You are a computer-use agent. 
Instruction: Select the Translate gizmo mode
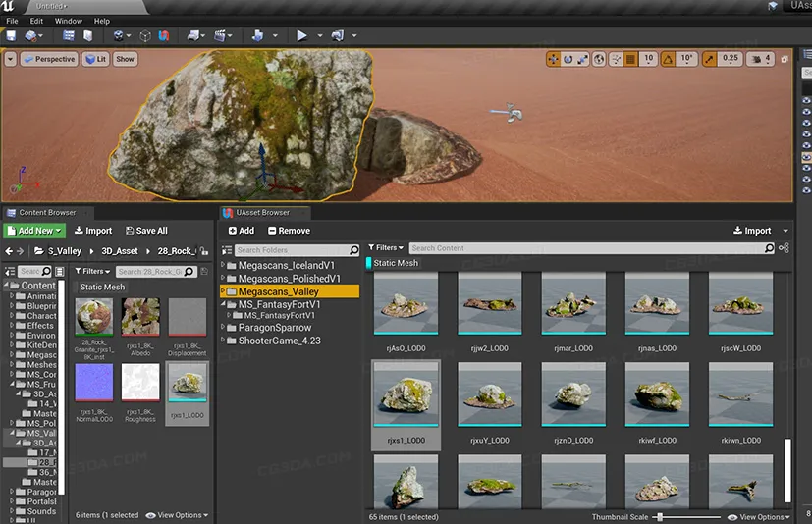[x=553, y=59]
